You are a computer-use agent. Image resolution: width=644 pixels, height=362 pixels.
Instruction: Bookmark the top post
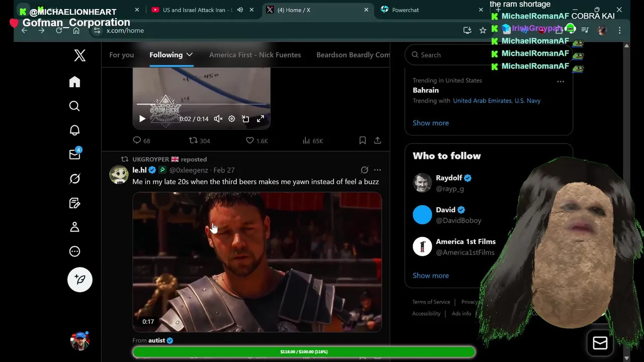tap(362, 141)
